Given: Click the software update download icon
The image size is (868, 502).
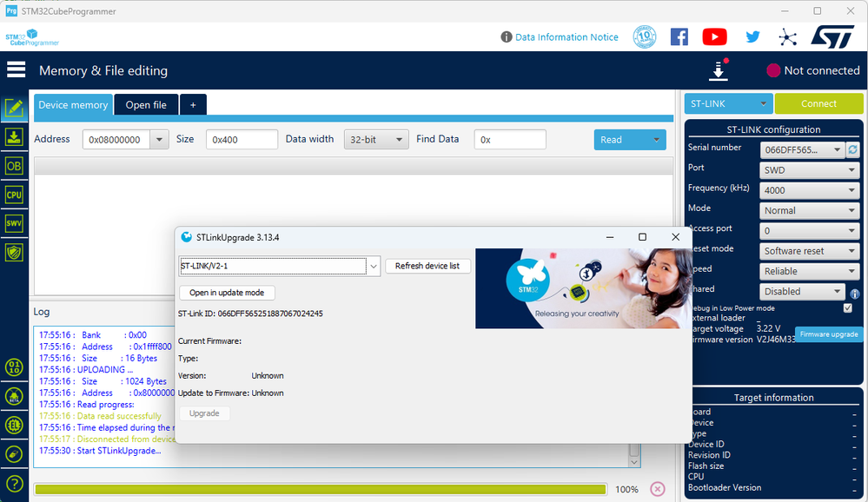Looking at the screenshot, I should point(719,70).
